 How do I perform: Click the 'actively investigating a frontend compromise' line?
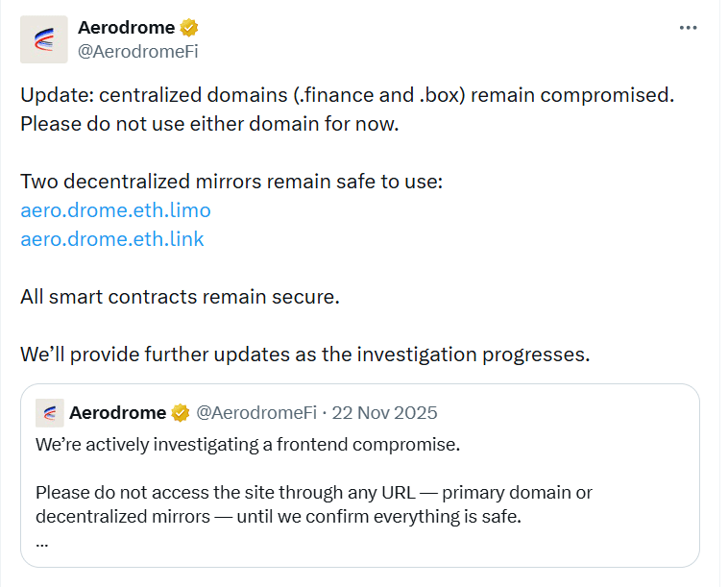point(248,445)
